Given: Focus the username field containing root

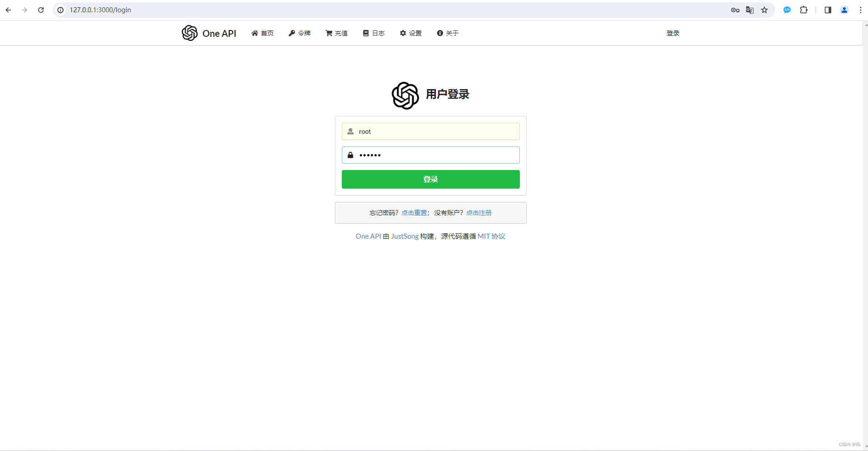Looking at the screenshot, I should pos(430,131).
